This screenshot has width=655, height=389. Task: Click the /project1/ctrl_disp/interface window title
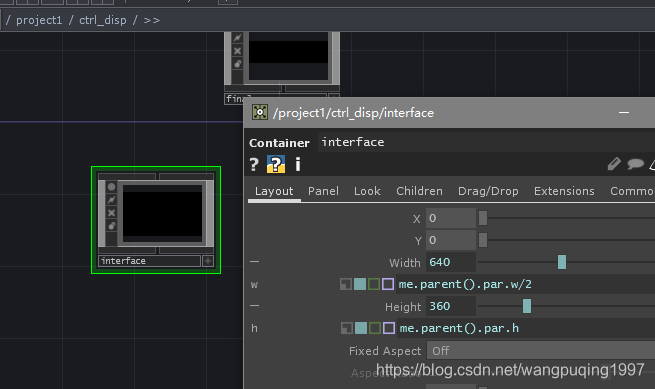353,113
